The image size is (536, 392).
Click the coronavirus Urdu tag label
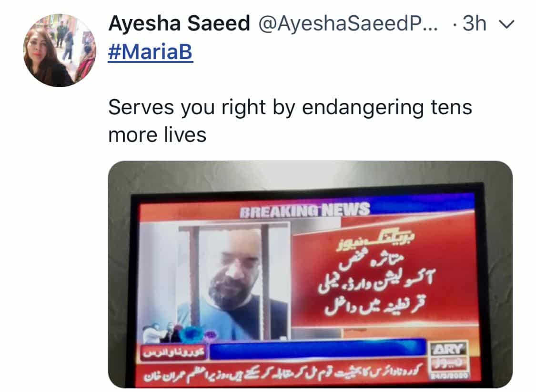[173, 352]
